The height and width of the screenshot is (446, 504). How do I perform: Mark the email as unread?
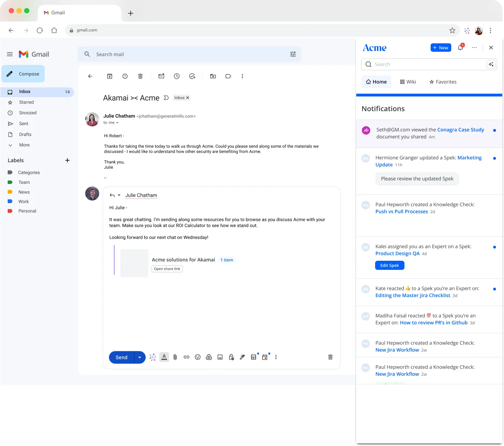click(161, 76)
